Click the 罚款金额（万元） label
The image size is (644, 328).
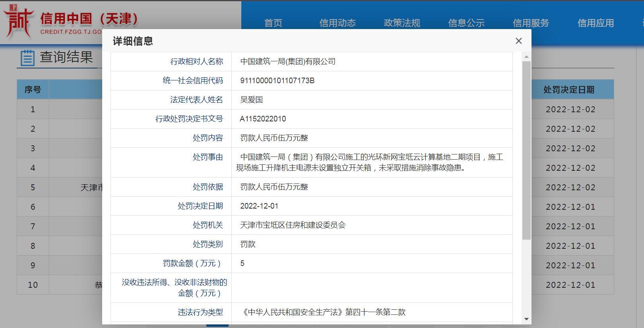click(x=193, y=264)
